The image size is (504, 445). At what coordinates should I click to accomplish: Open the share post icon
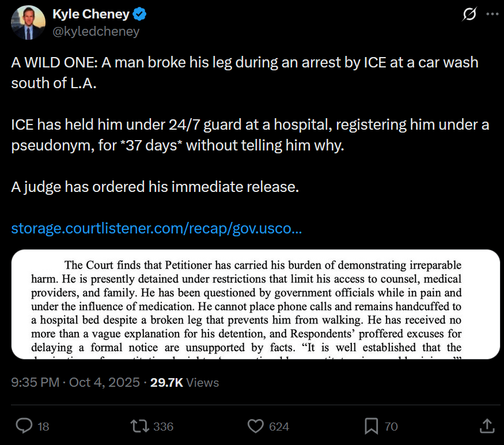486,426
